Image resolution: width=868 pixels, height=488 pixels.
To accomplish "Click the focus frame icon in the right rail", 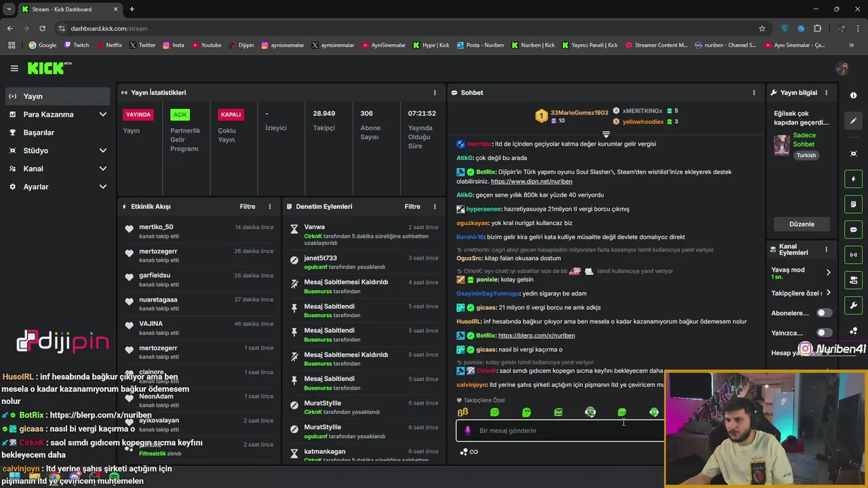I will (x=854, y=154).
